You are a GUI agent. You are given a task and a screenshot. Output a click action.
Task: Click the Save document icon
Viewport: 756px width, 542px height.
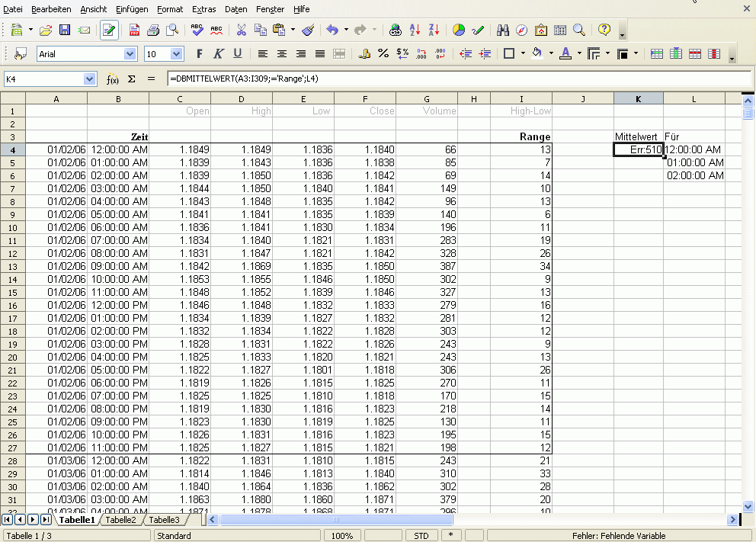65,30
